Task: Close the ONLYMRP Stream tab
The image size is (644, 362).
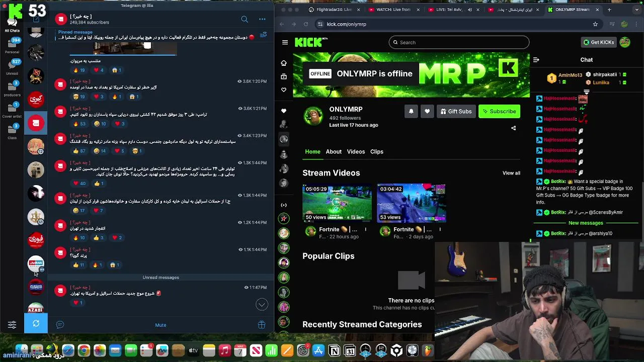Action: pos(597,10)
